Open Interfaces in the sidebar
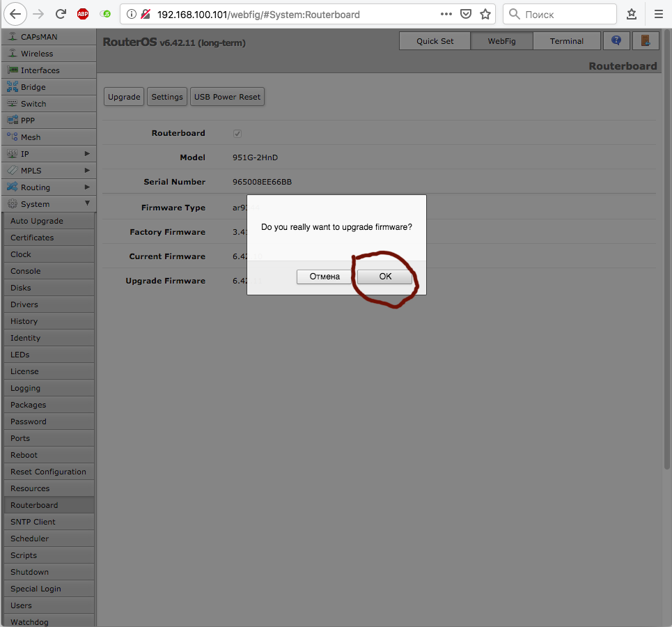The width and height of the screenshot is (672, 627). (49, 70)
